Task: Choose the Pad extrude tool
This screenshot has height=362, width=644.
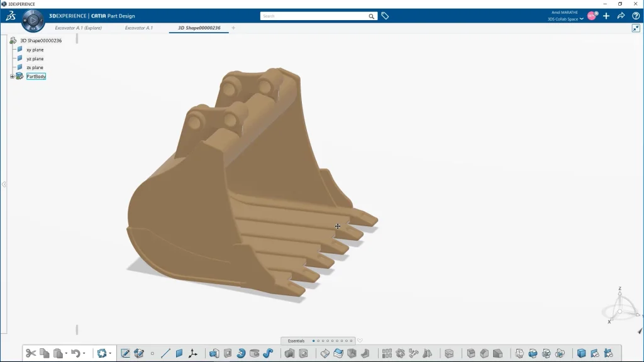Action: (x=214, y=353)
